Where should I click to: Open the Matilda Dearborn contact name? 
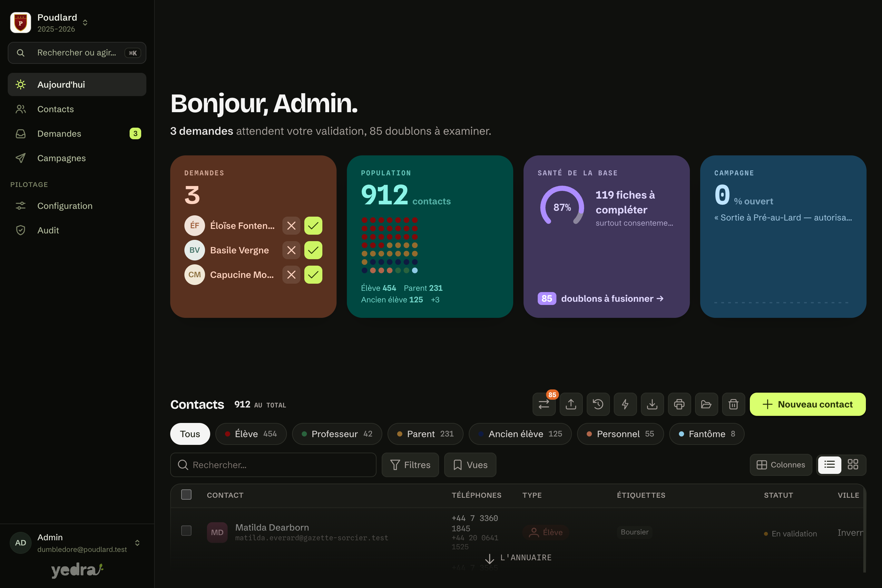272,527
